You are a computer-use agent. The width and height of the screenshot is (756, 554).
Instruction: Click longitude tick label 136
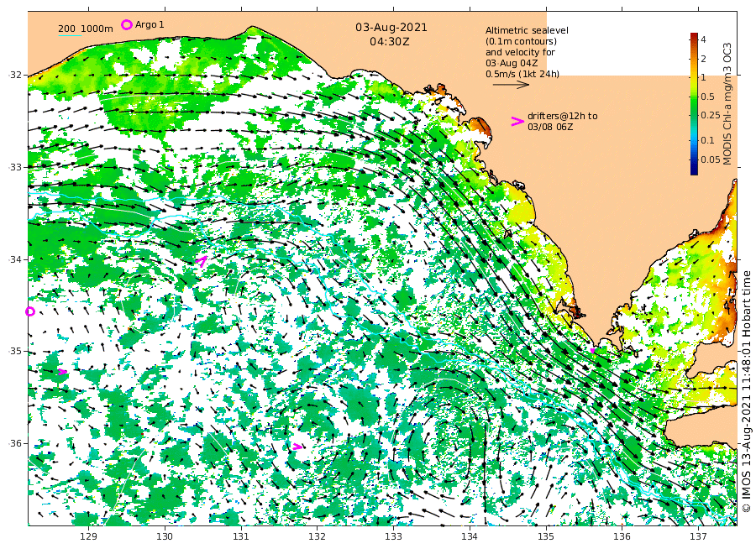622,536
